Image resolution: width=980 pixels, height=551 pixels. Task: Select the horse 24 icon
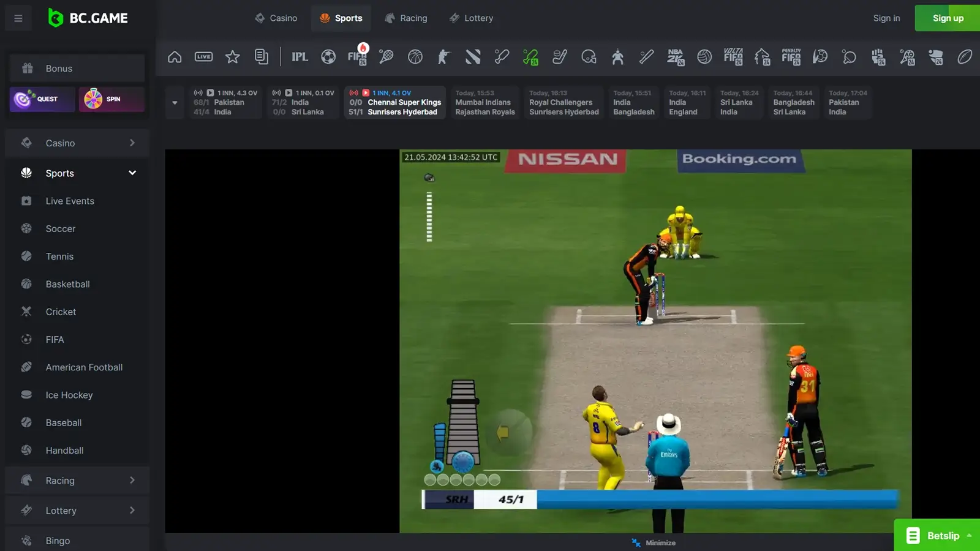762,57
